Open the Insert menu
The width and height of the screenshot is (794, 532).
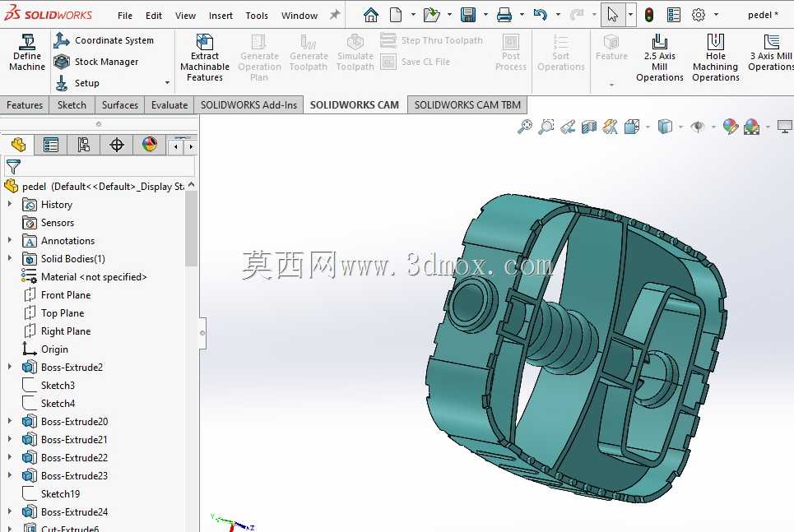click(x=221, y=16)
